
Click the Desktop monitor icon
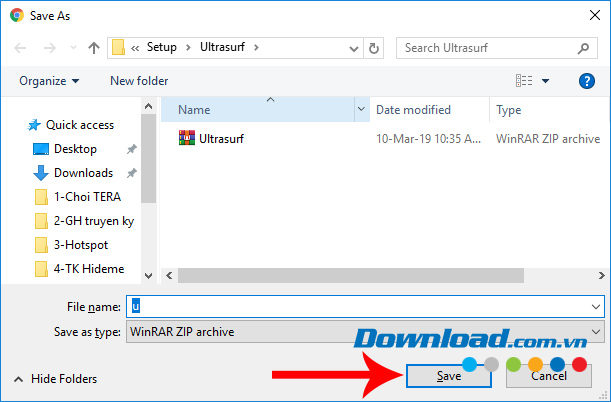click(x=41, y=149)
